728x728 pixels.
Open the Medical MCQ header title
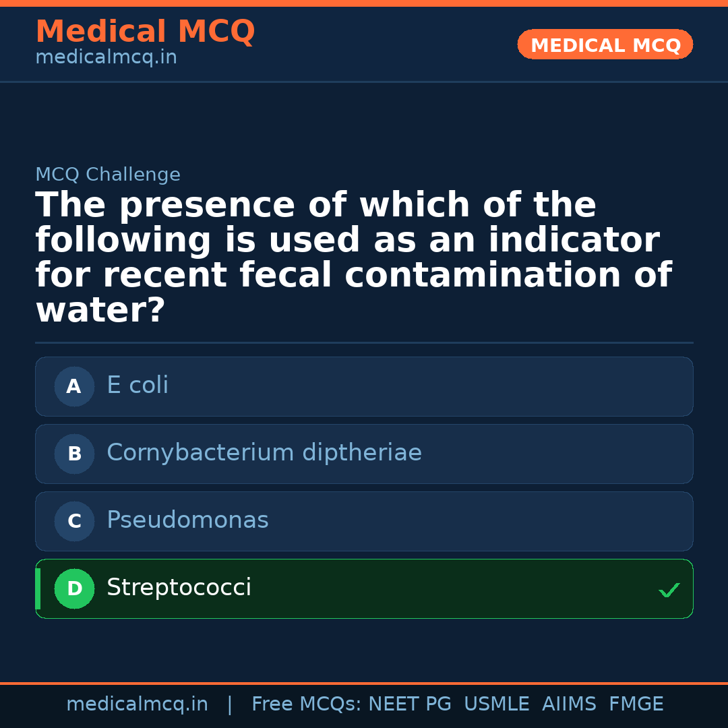(x=145, y=32)
